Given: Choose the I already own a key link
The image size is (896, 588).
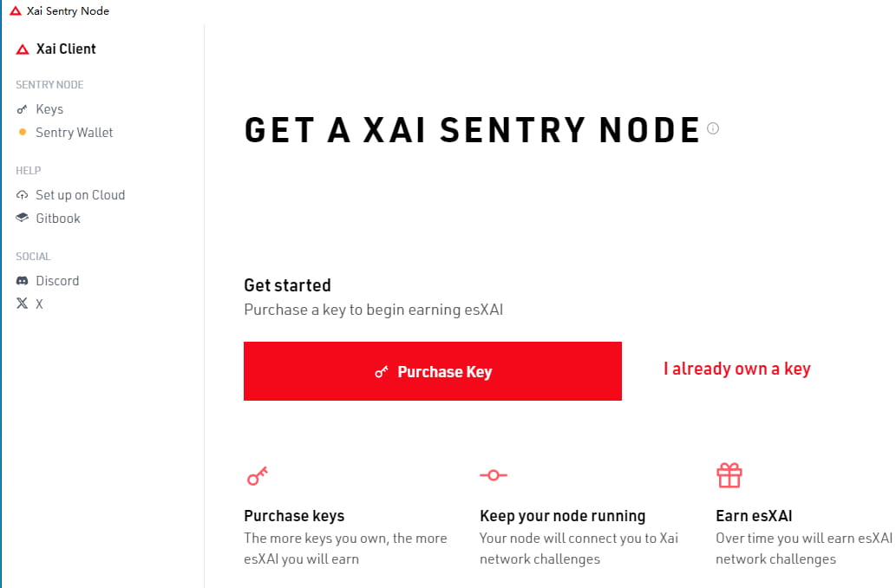Looking at the screenshot, I should (x=737, y=369).
